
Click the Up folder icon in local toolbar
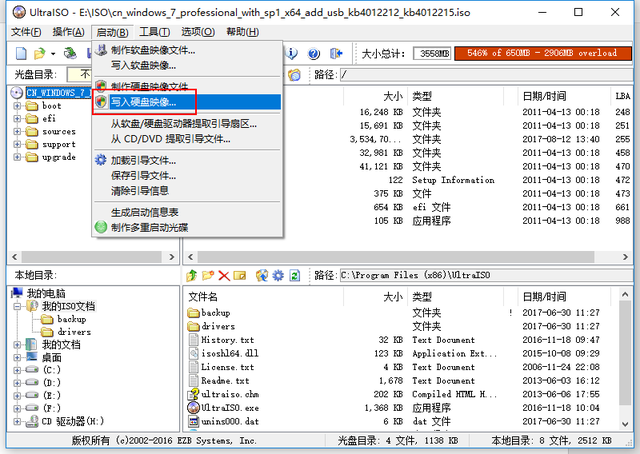(191, 276)
